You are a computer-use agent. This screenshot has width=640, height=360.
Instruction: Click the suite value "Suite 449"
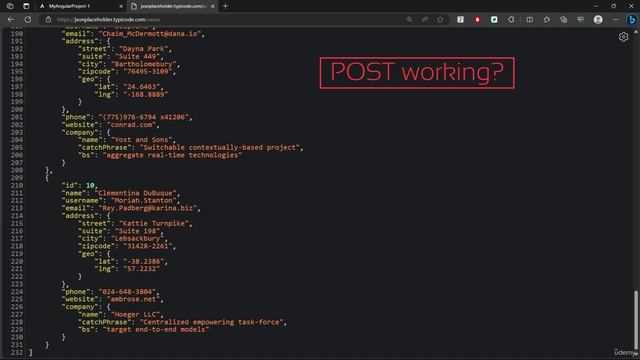click(137, 56)
